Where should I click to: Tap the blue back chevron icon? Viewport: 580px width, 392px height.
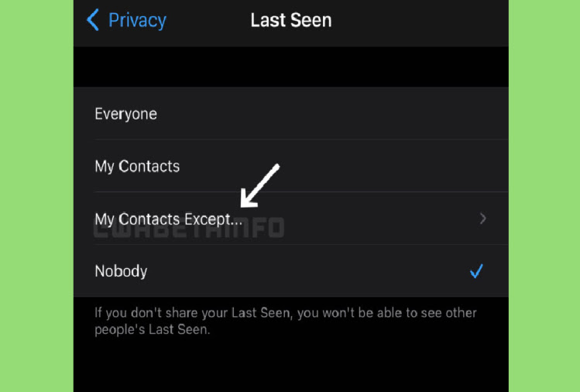92,20
